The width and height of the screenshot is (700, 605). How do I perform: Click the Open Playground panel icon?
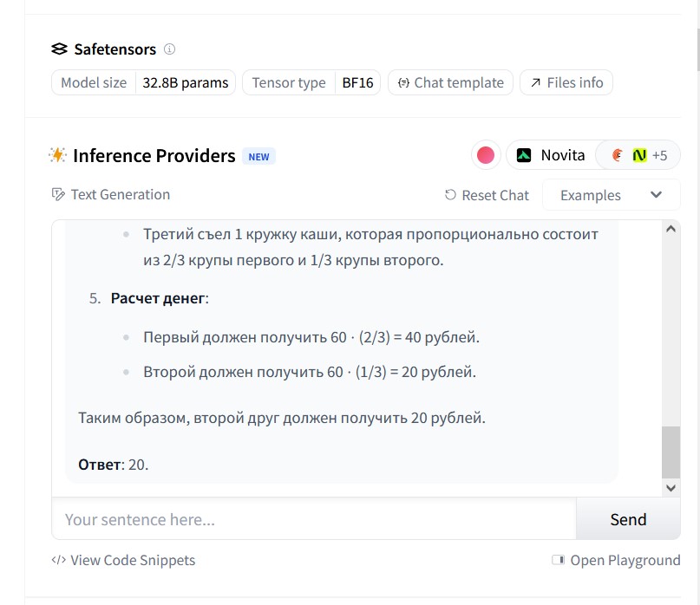pos(559,560)
